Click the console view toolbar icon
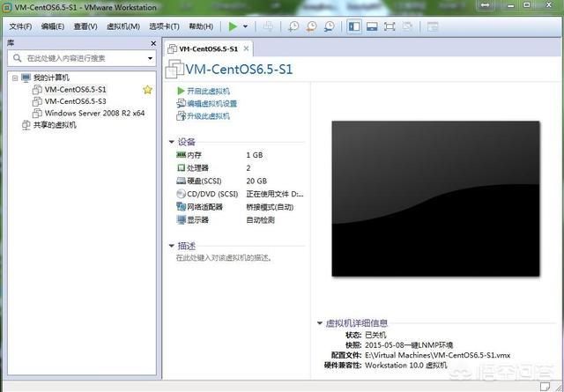Screen dimensions: 564x392 (x=433, y=26)
